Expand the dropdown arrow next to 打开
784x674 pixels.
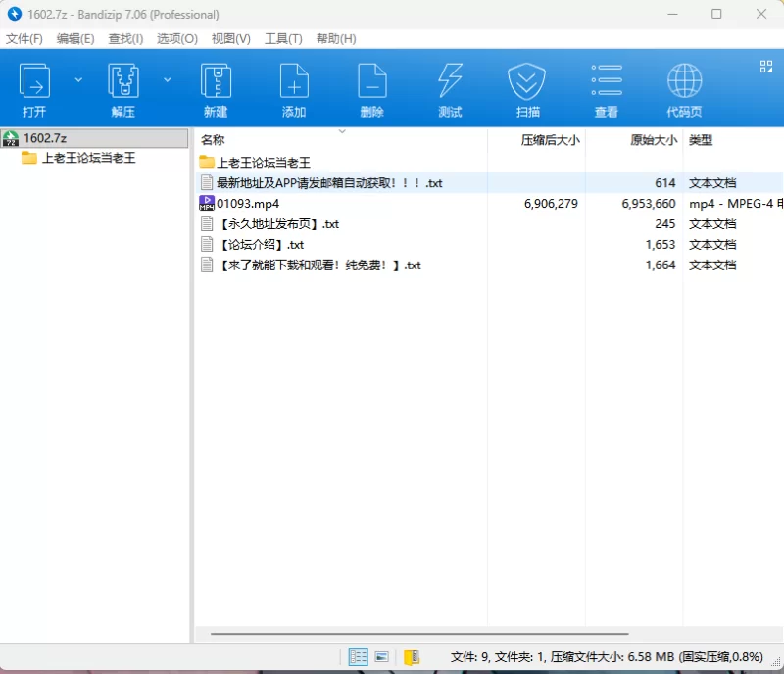pos(78,79)
